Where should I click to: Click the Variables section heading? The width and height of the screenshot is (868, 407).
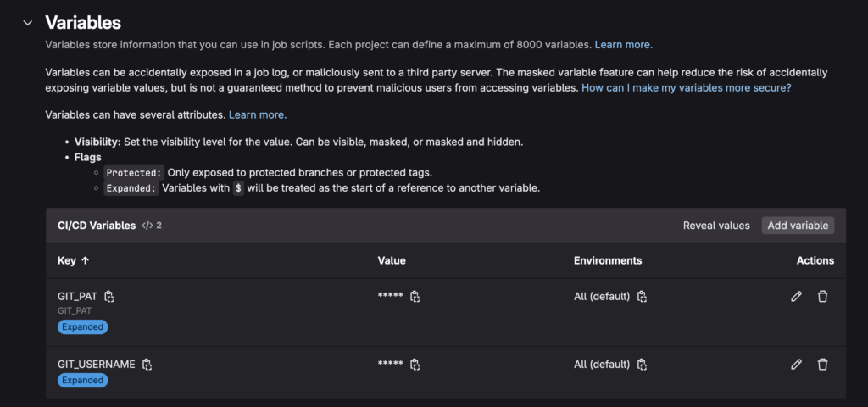[x=83, y=23]
